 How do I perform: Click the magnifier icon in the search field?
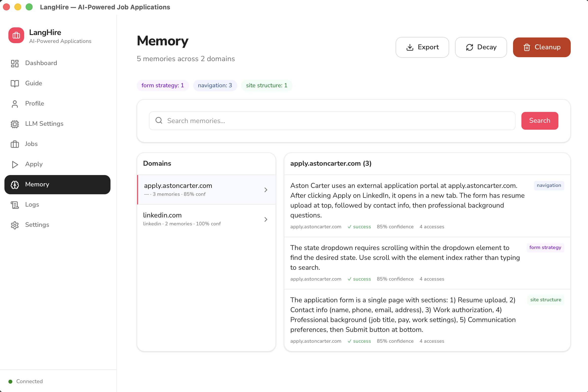[x=159, y=121]
